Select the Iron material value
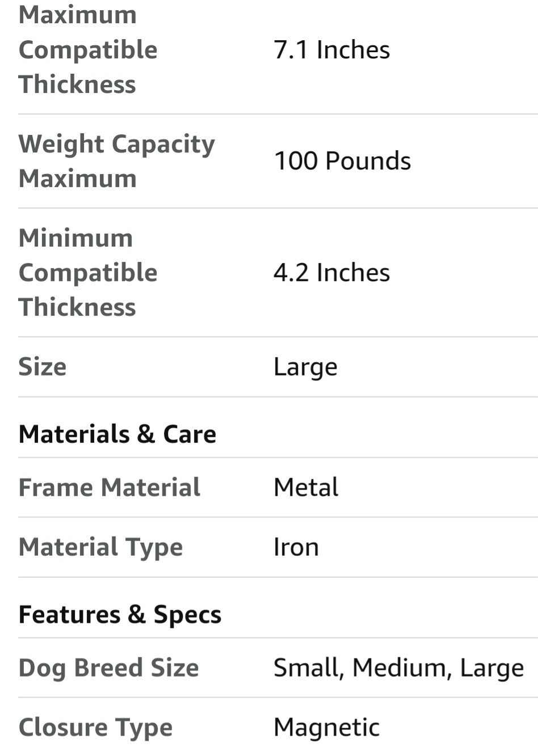Image resolution: width=538 pixels, height=756 pixels. pos(296,547)
